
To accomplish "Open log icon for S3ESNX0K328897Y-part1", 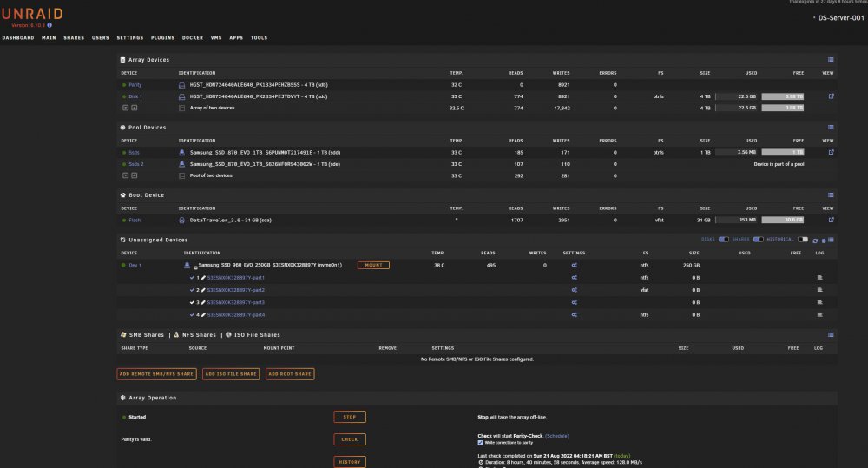I will tap(820, 278).
